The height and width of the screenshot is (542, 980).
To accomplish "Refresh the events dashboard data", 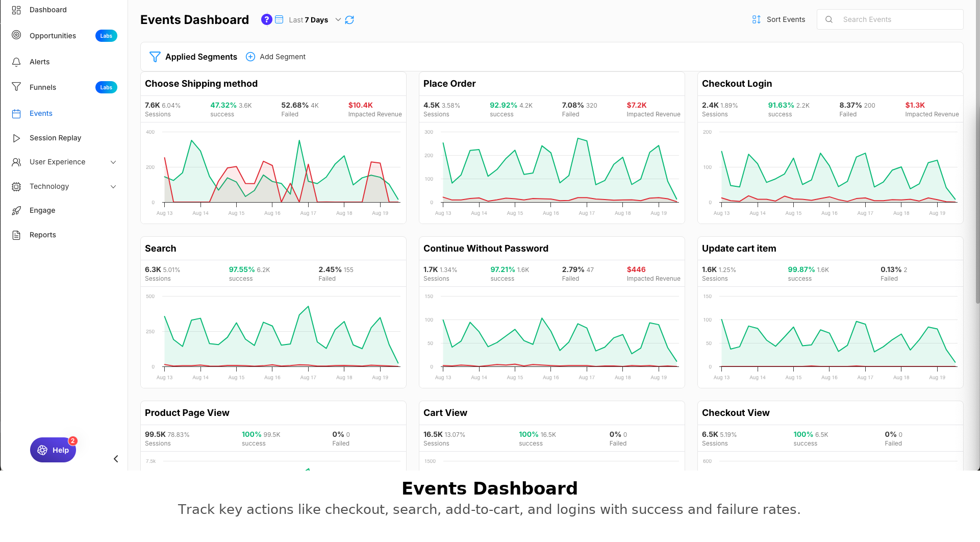I will click(349, 20).
